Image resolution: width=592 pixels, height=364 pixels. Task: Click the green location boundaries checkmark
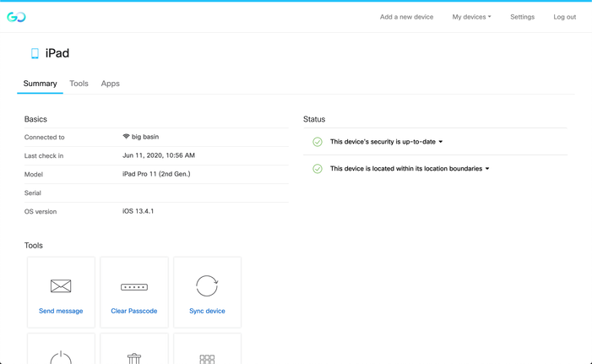318,169
